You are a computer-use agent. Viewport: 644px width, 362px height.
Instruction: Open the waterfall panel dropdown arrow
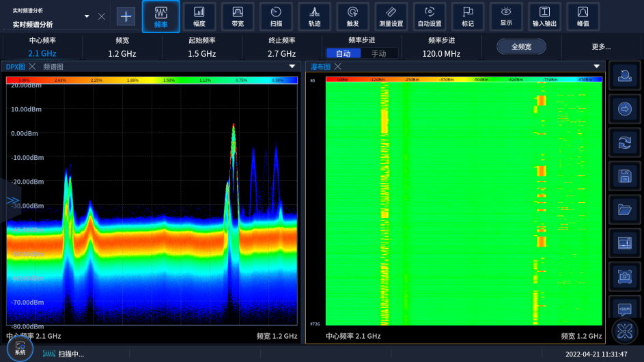[x=596, y=67]
